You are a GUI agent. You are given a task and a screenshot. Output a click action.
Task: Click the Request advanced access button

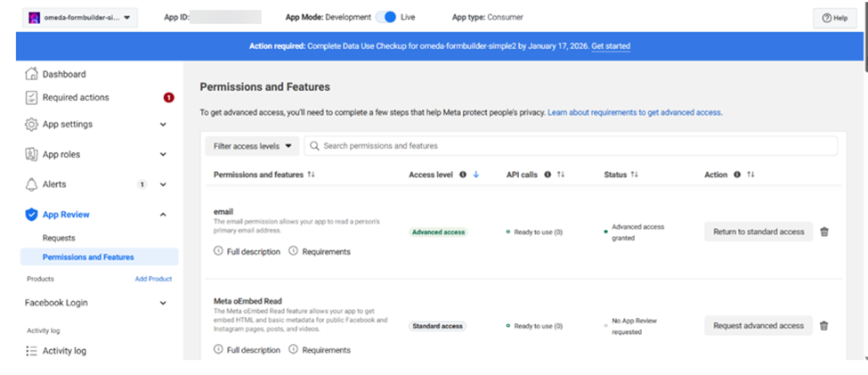758,326
